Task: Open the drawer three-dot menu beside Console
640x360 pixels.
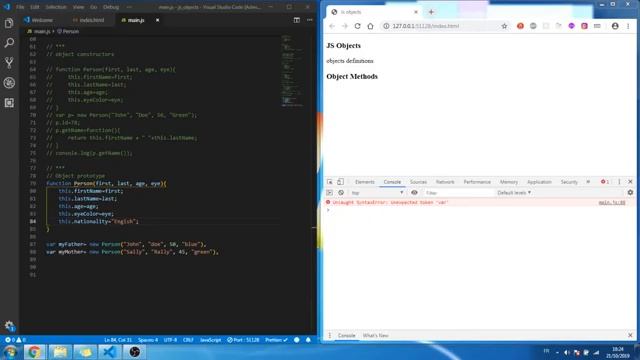Action: pyautogui.click(x=329, y=336)
